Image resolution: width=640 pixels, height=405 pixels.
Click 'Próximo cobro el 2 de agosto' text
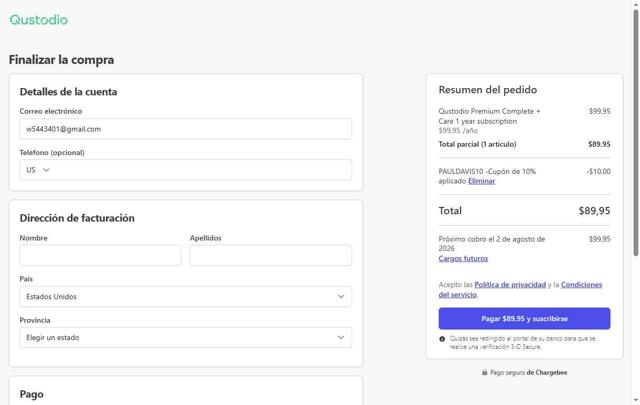pos(491,244)
